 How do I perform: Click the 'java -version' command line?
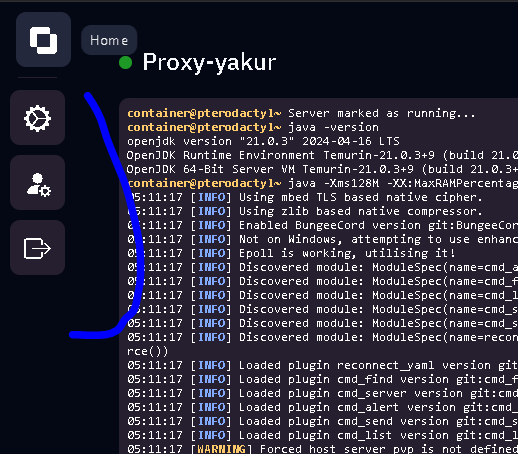(x=253, y=127)
